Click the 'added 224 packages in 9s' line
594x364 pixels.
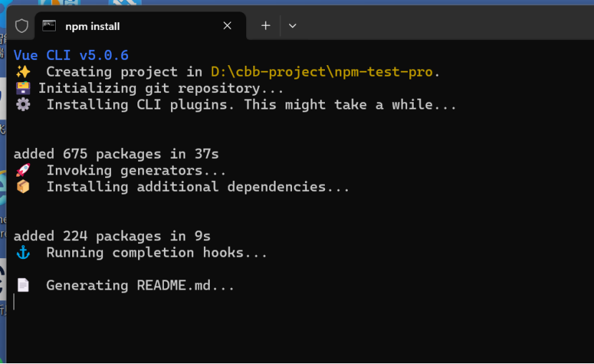click(112, 237)
